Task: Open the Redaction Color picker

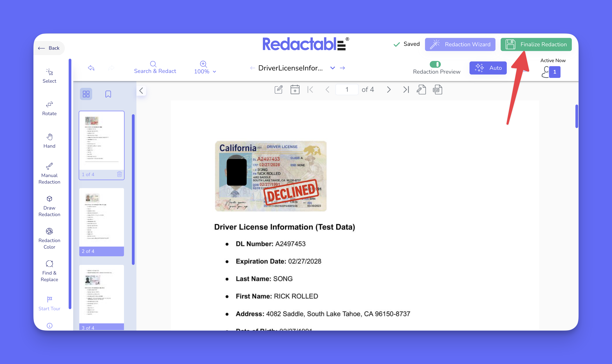Action: [x=49, y=238]
